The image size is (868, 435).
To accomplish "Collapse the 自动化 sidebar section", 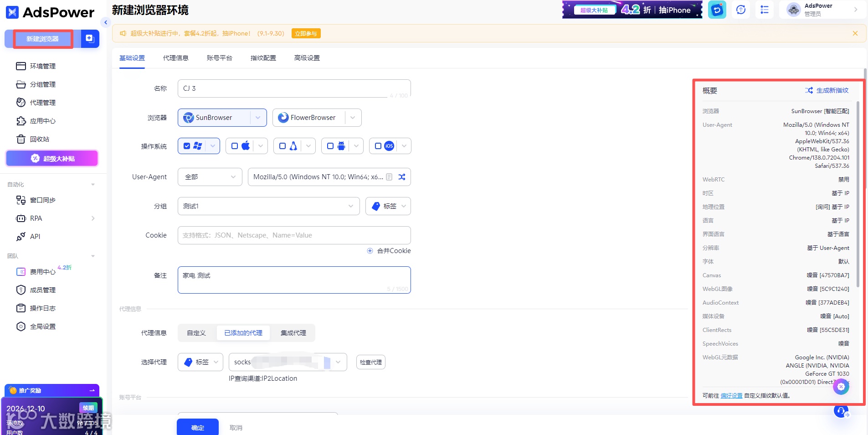I will pos(93,185).
